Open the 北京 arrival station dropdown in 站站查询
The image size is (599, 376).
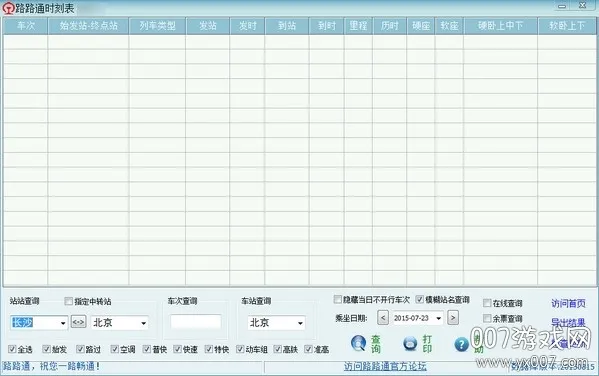pos(143,323)
